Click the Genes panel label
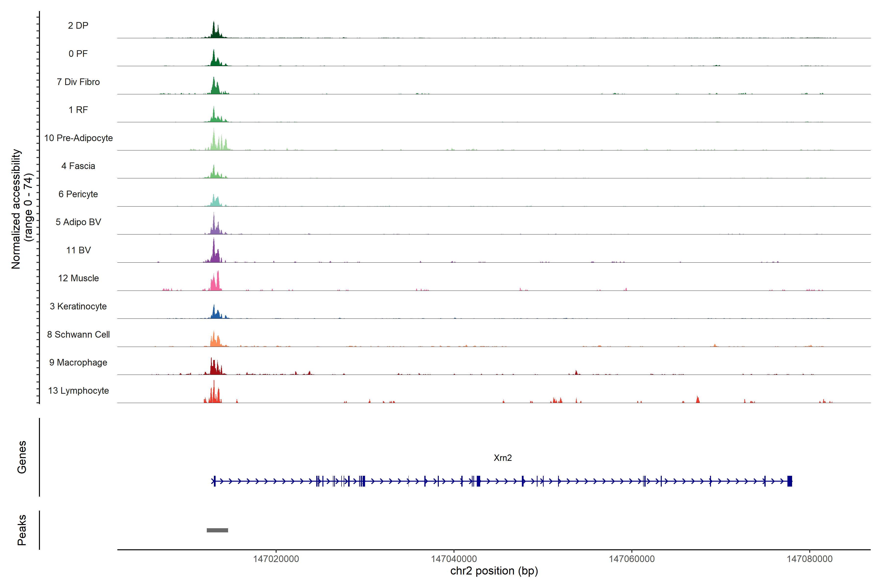This screenshot has height=588, width=882. (22, 457)
